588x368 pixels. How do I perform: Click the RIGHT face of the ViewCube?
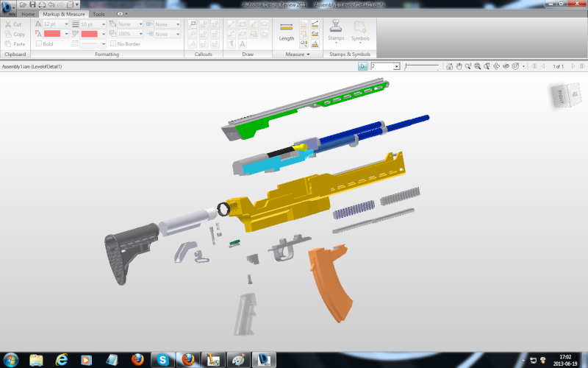coord(561,96)
